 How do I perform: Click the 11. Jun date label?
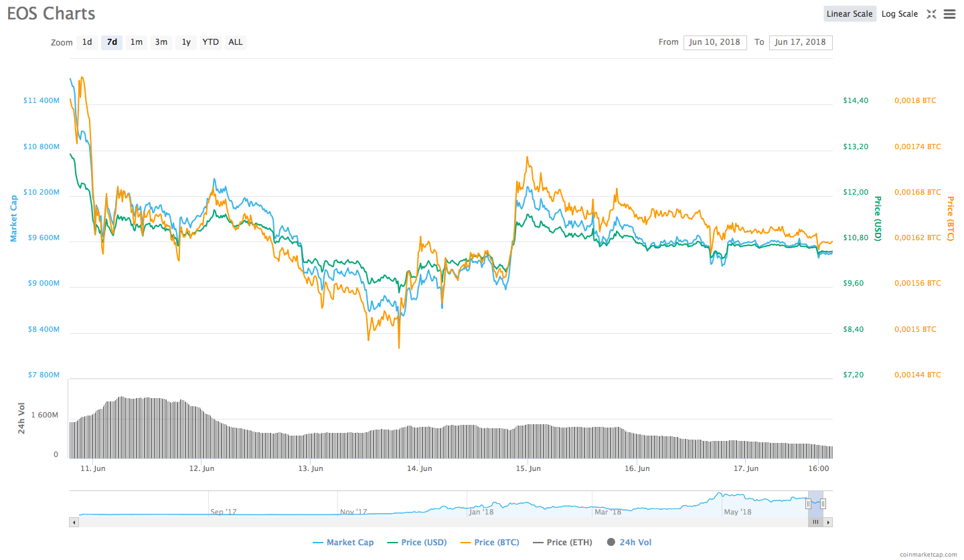pyautogui.click(x=92, y=468)
